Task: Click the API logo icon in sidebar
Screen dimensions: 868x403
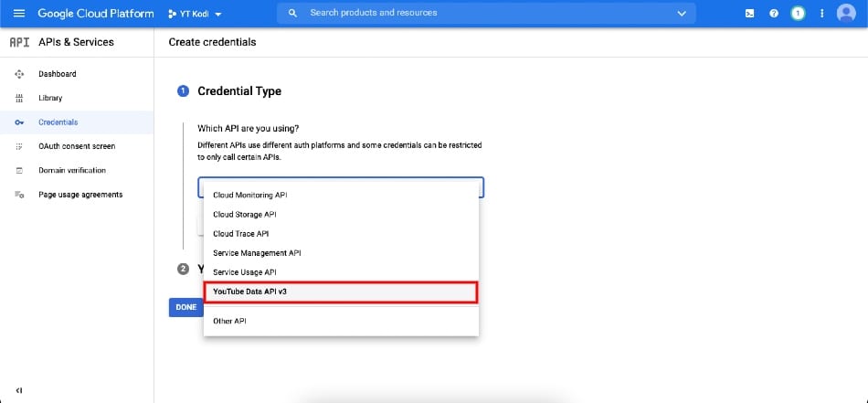Action: 19,42
